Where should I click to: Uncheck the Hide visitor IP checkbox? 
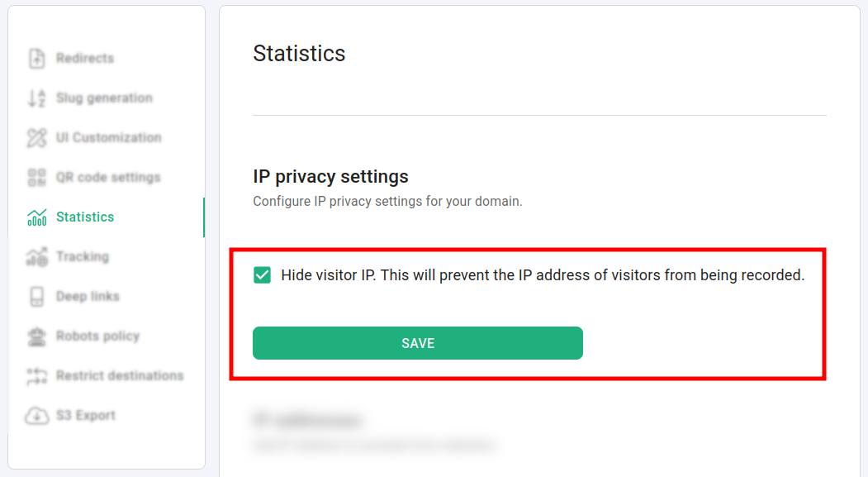[262, 275]
